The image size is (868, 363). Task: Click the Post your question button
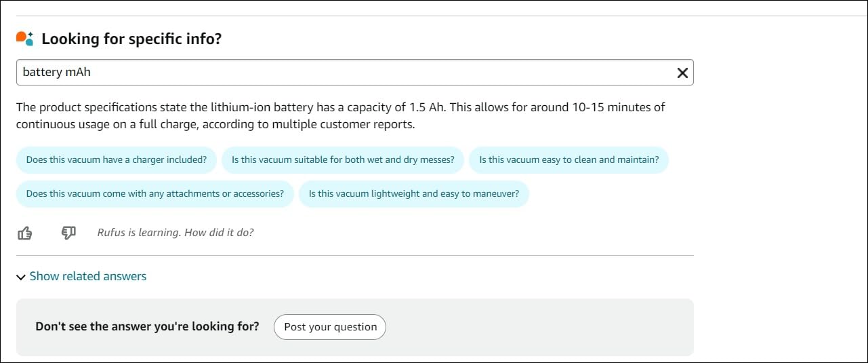coord(330,326)
